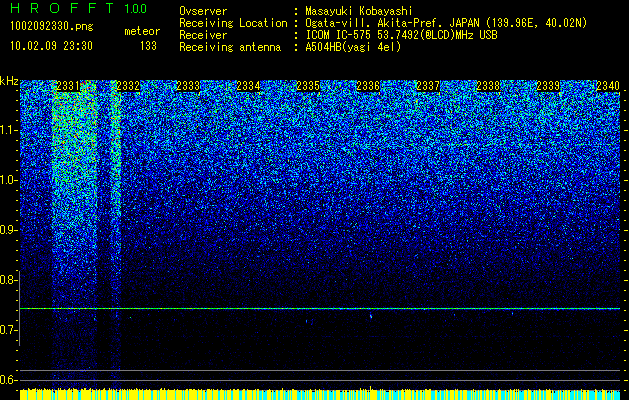Viewport: 629px width, 400px height.
Task: Click the date stamp 10.02.09 23:30
Action: pos(51,46)
